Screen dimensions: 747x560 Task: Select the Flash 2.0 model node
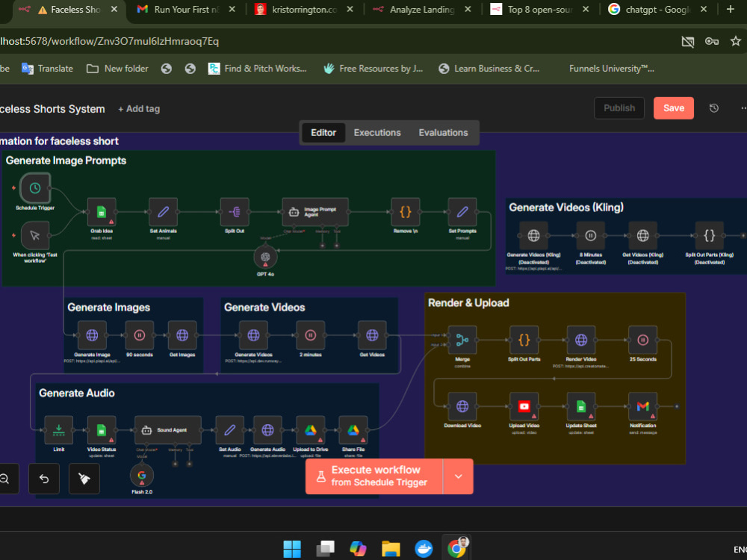[x=141, y=475]
